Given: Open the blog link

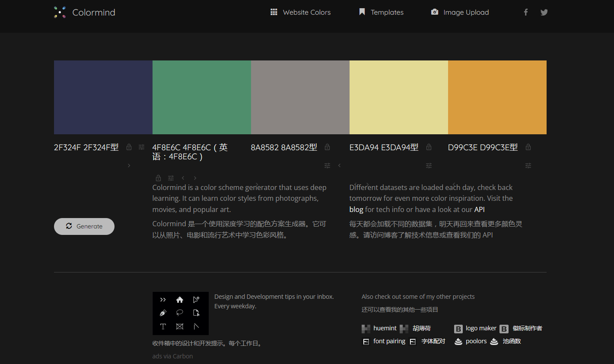Looking at the screenshot, I should coord(356,209).
